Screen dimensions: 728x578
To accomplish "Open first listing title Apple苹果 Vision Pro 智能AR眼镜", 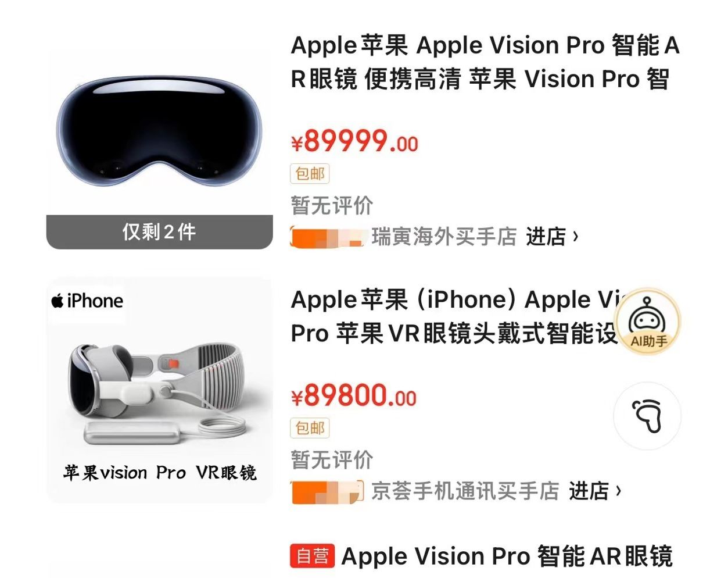I will pyautogui.click(x=485, y=62).
